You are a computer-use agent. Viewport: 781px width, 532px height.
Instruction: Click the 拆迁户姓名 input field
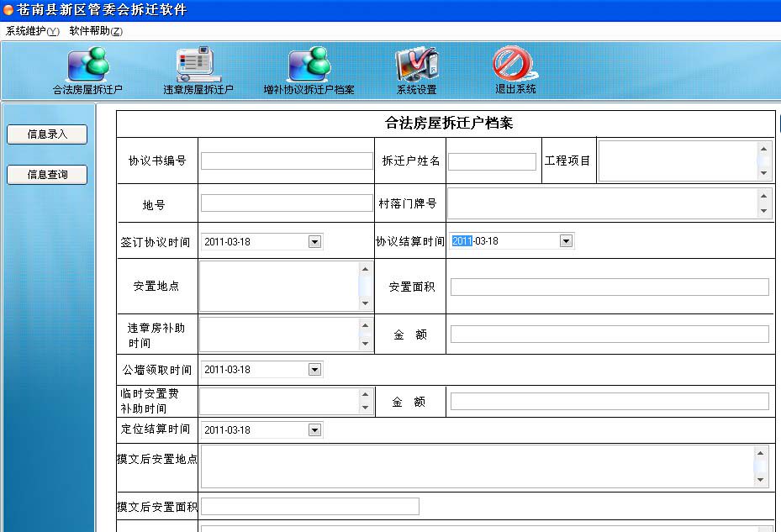pos(492,161)
